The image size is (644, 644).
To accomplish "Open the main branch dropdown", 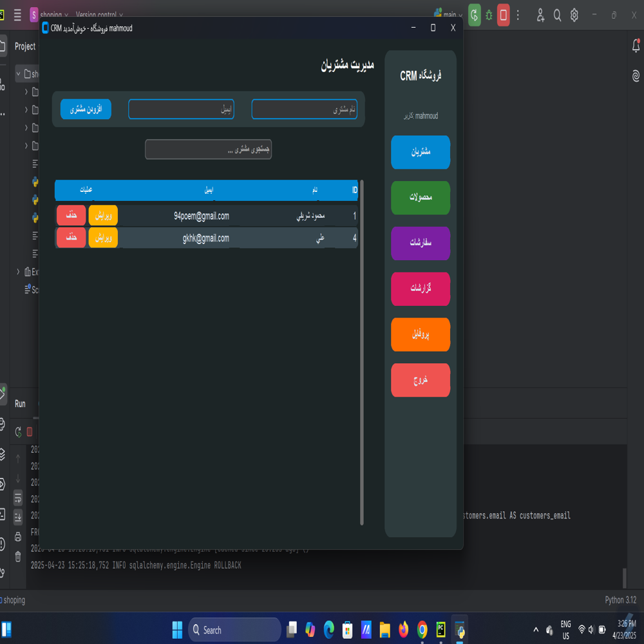I will click(x=449, y=15).
